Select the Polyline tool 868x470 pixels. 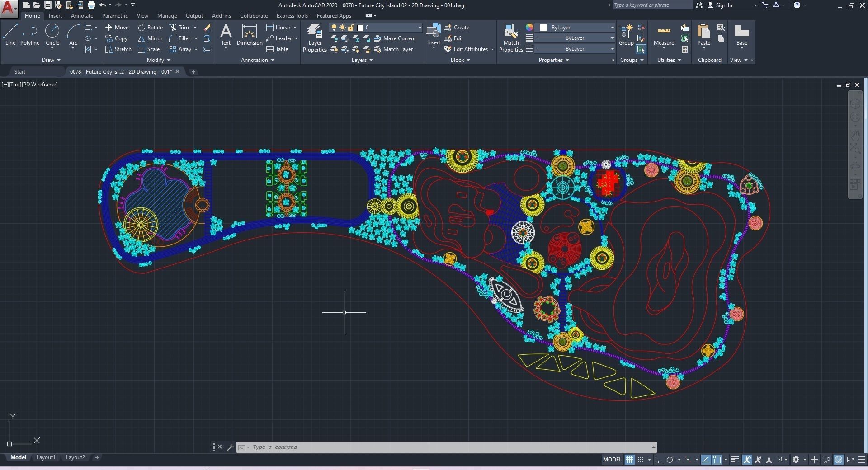29,35
